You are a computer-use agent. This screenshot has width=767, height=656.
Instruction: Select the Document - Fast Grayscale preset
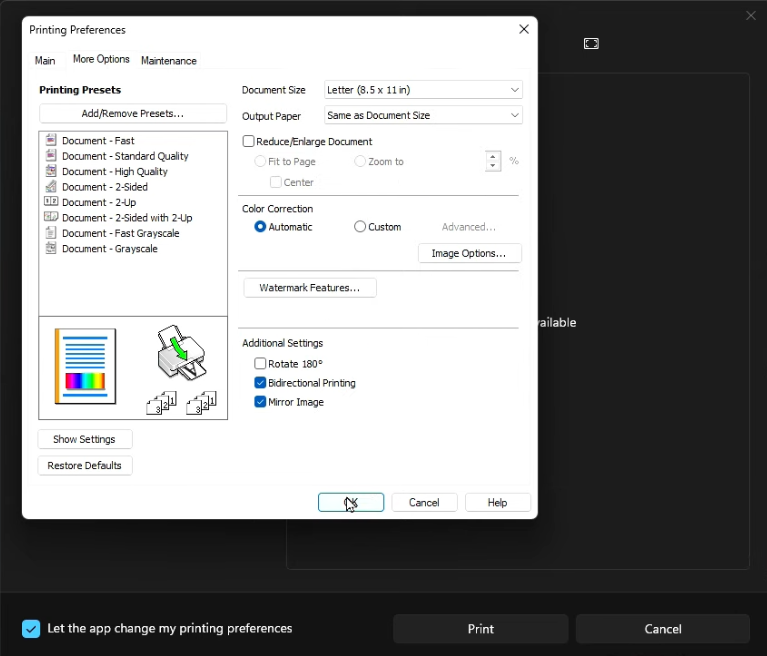coord(121,233)
